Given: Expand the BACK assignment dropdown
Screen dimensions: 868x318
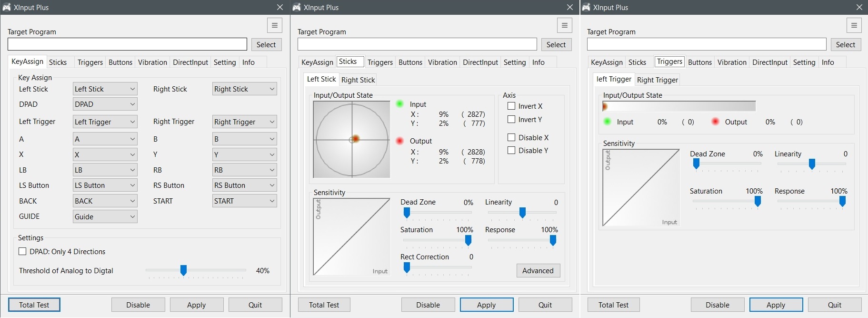Looking at the screenshot, I should click(105, 201).
